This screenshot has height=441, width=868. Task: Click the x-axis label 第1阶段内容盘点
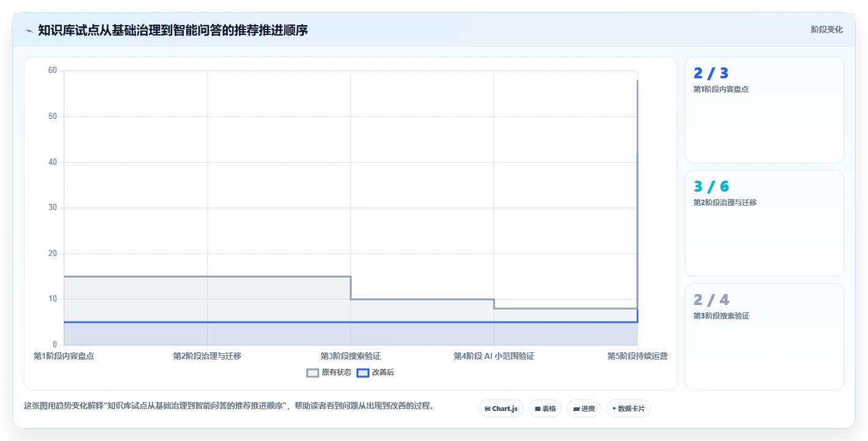click(x=64, y=356)
